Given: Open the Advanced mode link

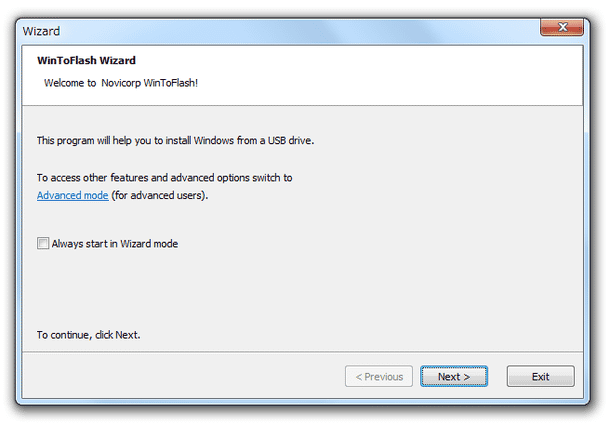Looking at the screenshot, I should tap(73, 195).
